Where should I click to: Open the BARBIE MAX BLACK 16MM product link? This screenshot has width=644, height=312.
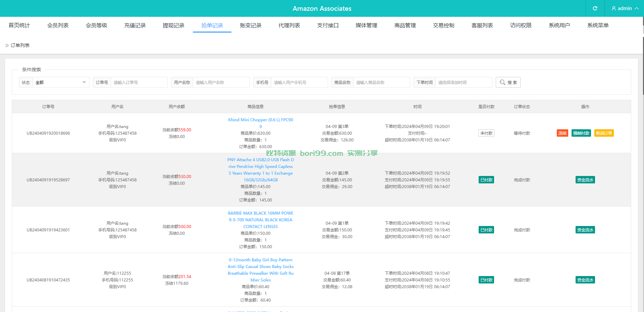pos(261,220)
